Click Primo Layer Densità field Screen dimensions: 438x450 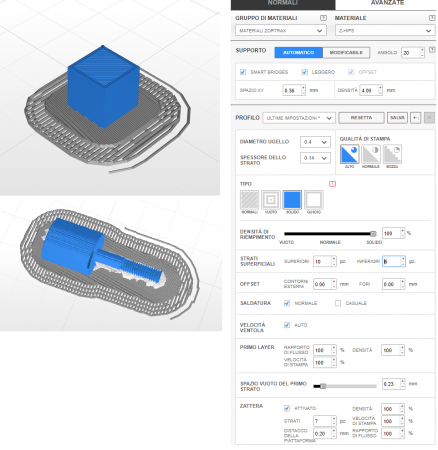(x=391, y=350)
